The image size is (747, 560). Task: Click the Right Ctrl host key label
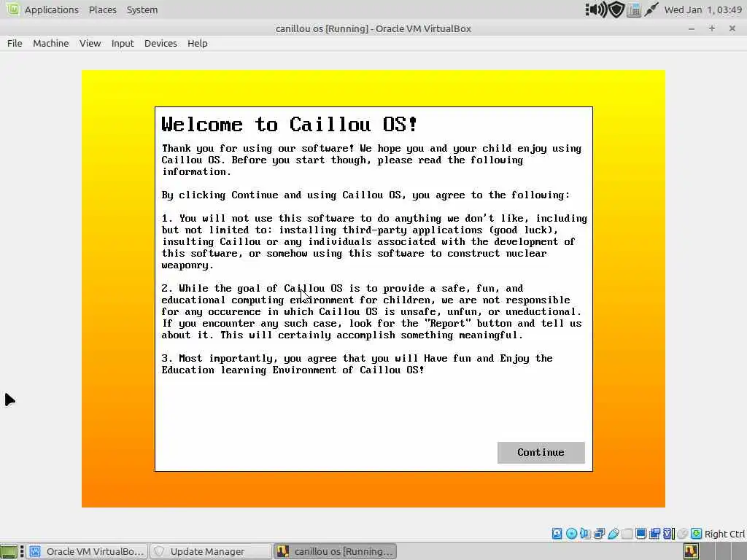724,534
